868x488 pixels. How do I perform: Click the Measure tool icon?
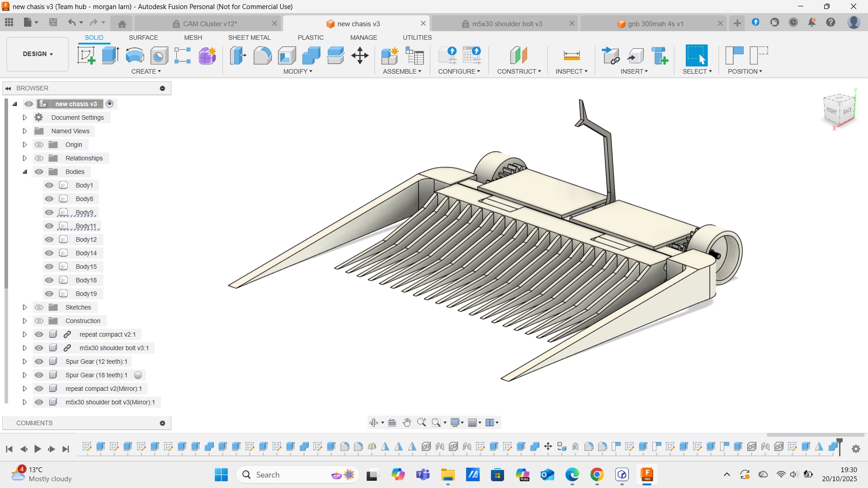pos(571,56)
